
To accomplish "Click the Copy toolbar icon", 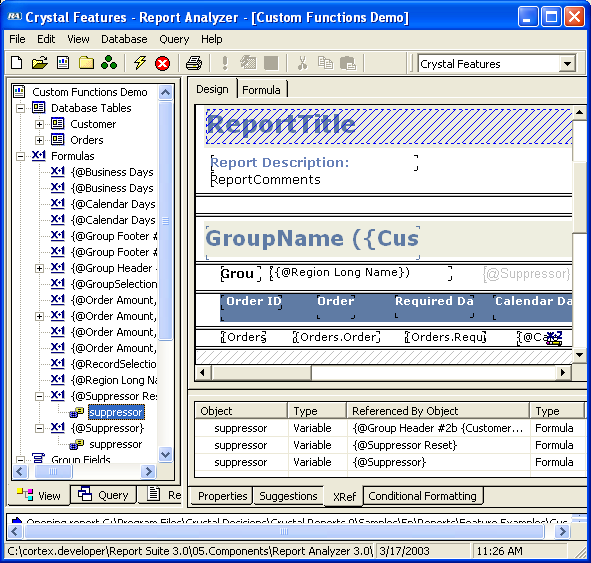I will 325,63.
